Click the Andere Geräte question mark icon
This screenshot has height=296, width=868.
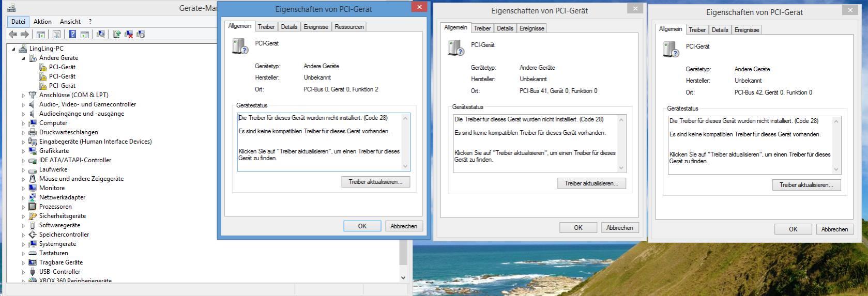click(33, 58)
